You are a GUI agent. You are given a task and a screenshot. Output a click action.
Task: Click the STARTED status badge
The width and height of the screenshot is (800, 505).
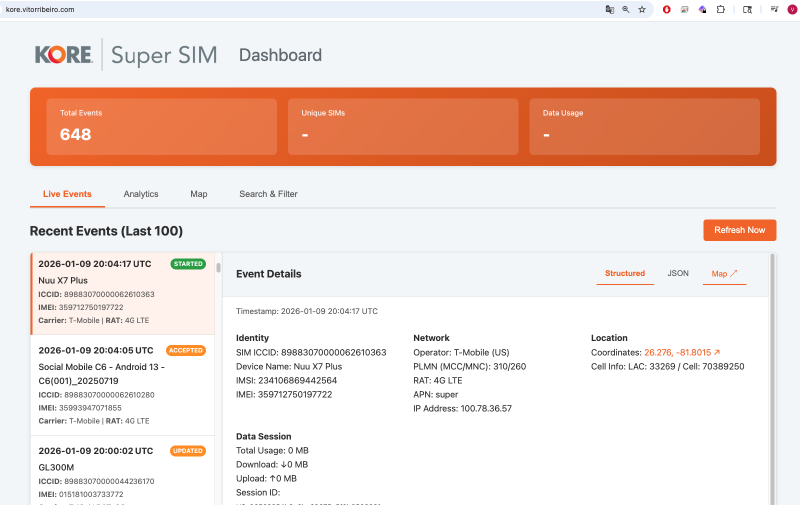[x=188, y=264]
